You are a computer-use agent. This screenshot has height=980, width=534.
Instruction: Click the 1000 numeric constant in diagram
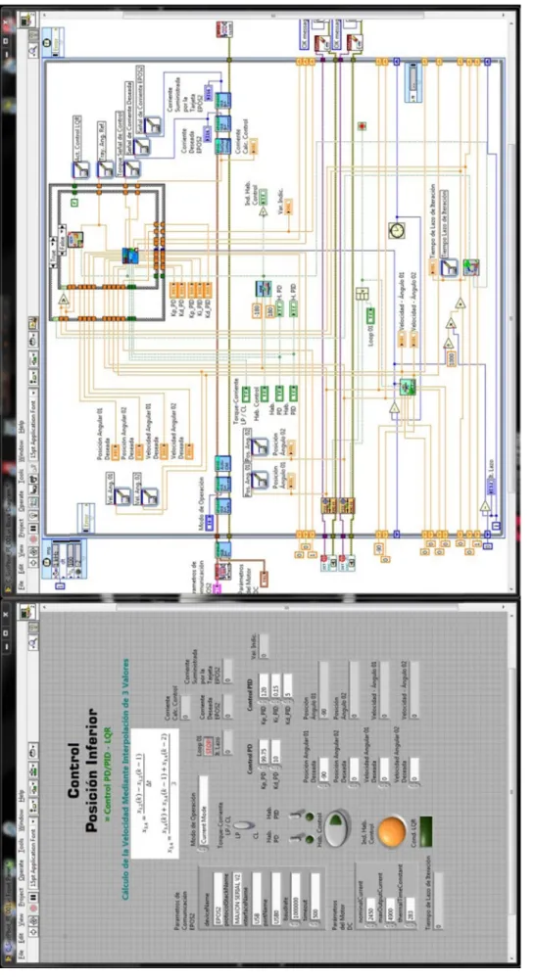point(452,359)
